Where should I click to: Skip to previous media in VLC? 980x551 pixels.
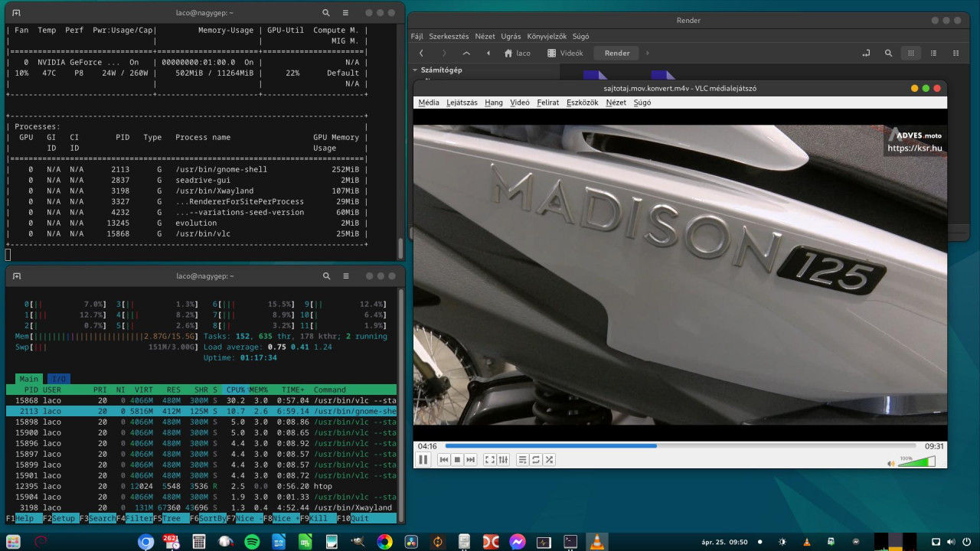443,459
